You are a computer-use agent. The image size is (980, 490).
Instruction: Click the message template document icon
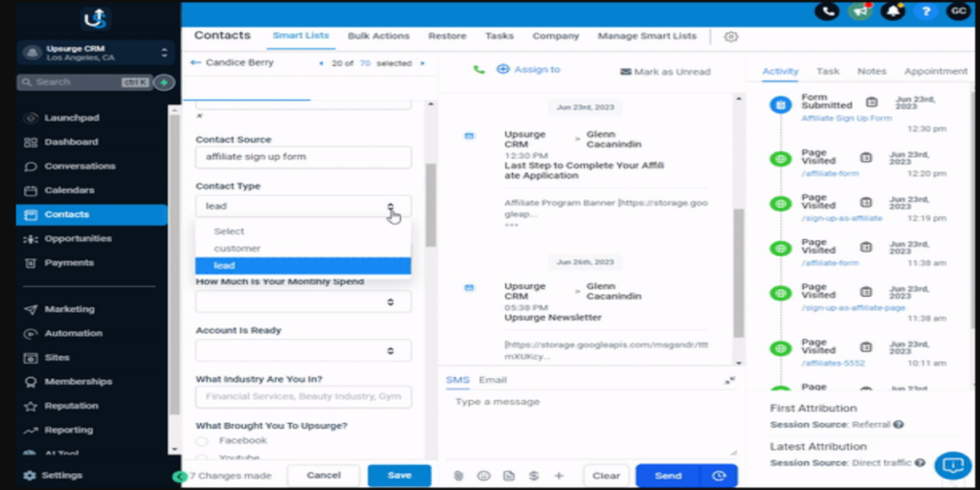coord(509,476)
